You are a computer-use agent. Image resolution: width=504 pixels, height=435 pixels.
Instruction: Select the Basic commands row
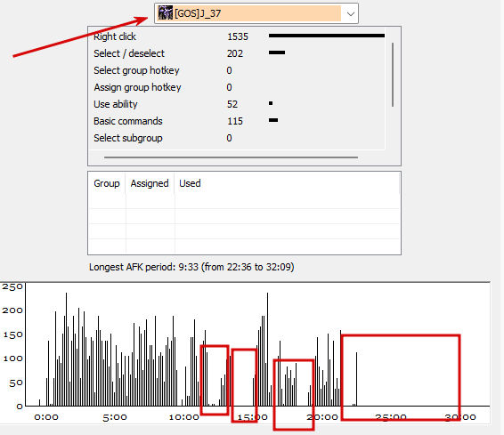[237, 121]
